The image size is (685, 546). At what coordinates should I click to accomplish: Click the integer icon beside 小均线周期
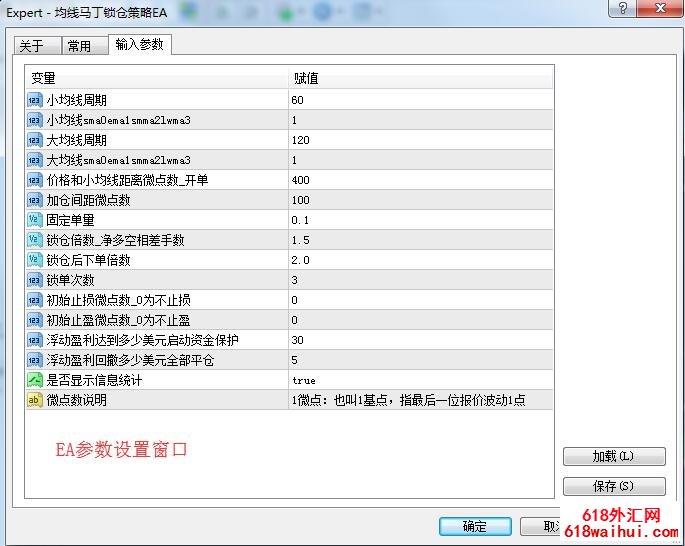coord(35,100)
